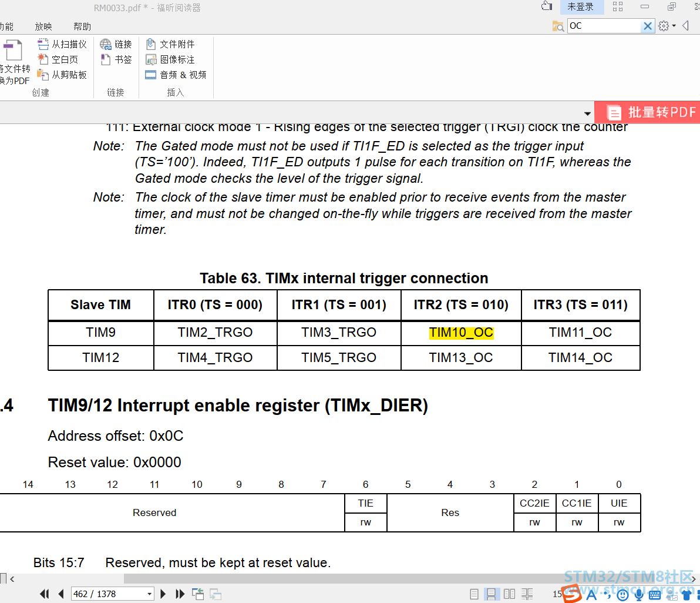Click the TIM4_TRGO table cell
Image resolution: width=700 pixels, height=603 pixels.
coord(215,358)
